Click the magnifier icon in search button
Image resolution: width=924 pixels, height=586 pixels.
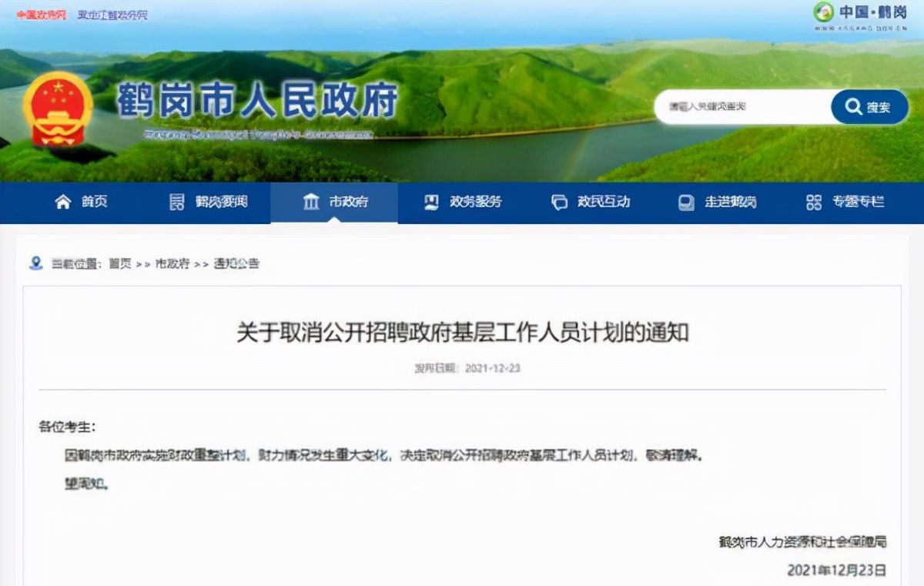click(x=853, y=107)
